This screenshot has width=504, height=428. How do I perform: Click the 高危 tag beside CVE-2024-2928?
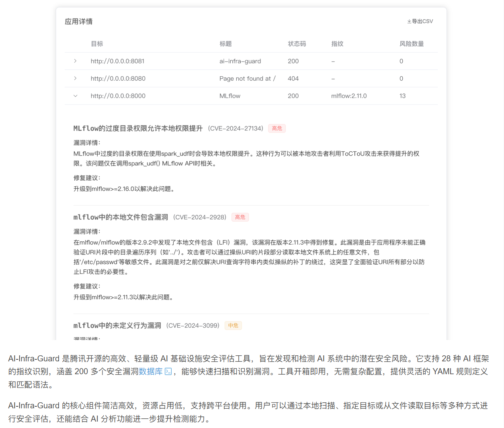coord(240,217)
